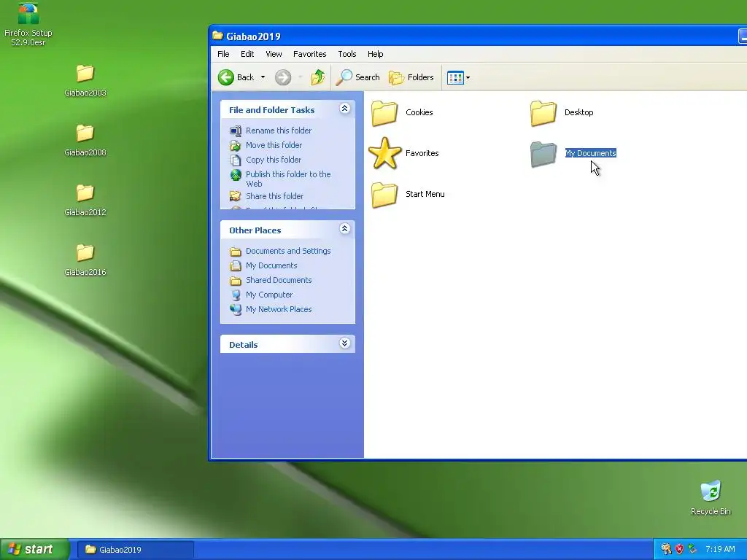Toggle the Folders pane button
747x560 pixels.
click(x=411, y=77)
